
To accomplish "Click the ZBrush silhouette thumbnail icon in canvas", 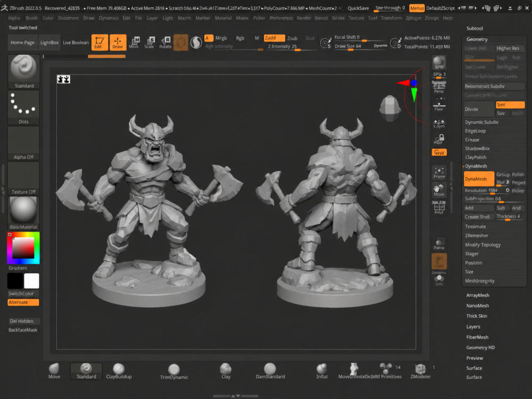I will [63, 79].
